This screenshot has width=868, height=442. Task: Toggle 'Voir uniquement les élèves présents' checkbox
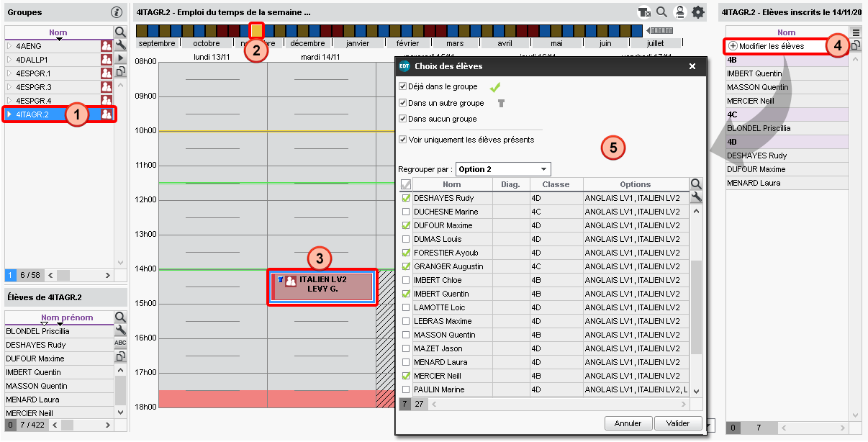(403, 140)
